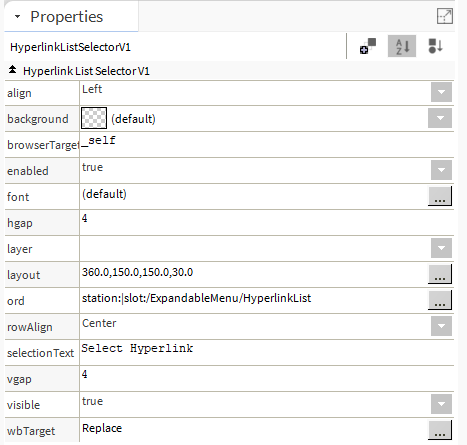This screenshot has height=445, width=467.
Task: Open the enabled true/false dropdown
Action: (x=441, y=170)
